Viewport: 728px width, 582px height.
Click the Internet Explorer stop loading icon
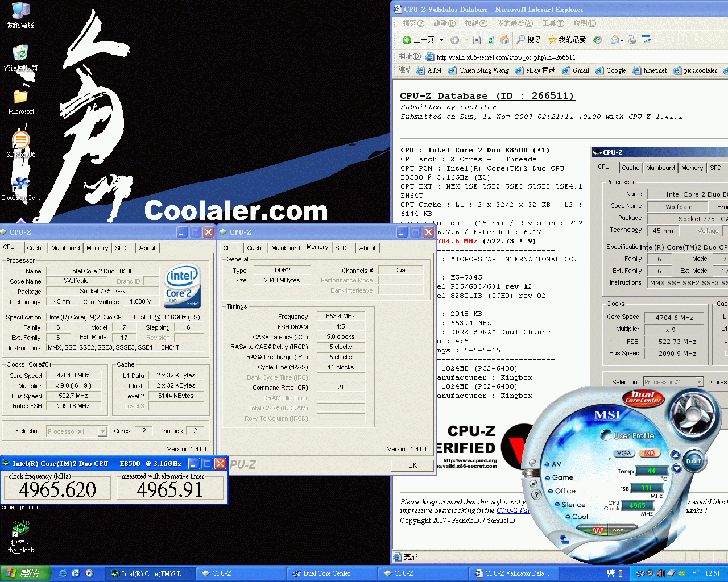(477, 40)
